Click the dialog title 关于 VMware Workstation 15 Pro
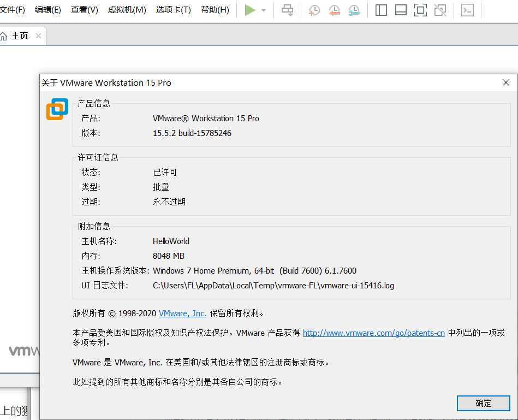 point(106,82)
